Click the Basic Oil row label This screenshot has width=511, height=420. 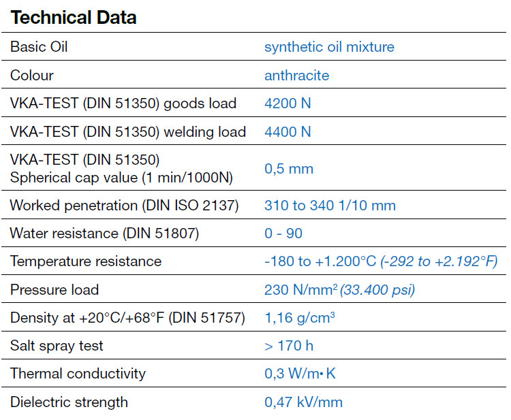pos(39,47)
